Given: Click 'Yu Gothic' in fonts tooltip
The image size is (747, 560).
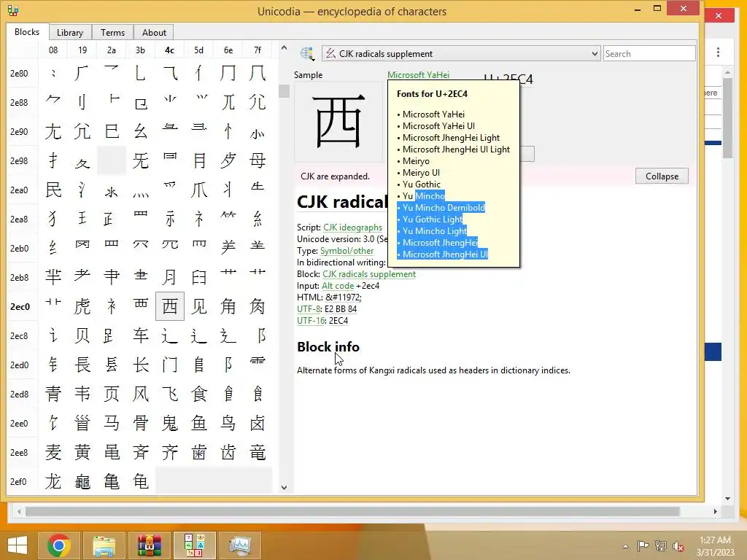Looking at the screenshot, I should pyautogui.click(x=421, y=184).
